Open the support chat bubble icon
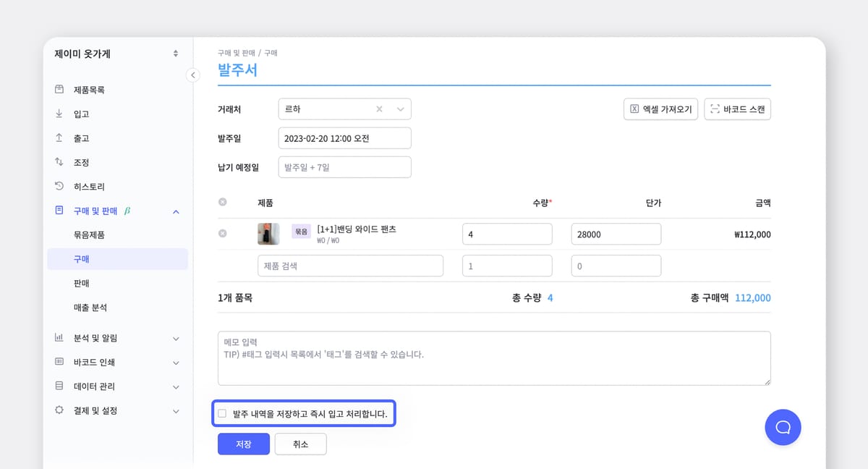The height and width of the screenshot is (469, 868). [x=783, y=428]
